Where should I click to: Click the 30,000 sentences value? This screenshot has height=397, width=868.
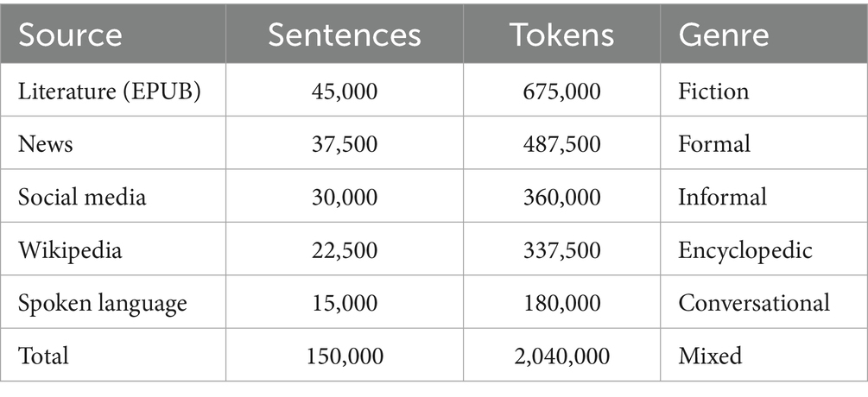(x=344, y=197)
